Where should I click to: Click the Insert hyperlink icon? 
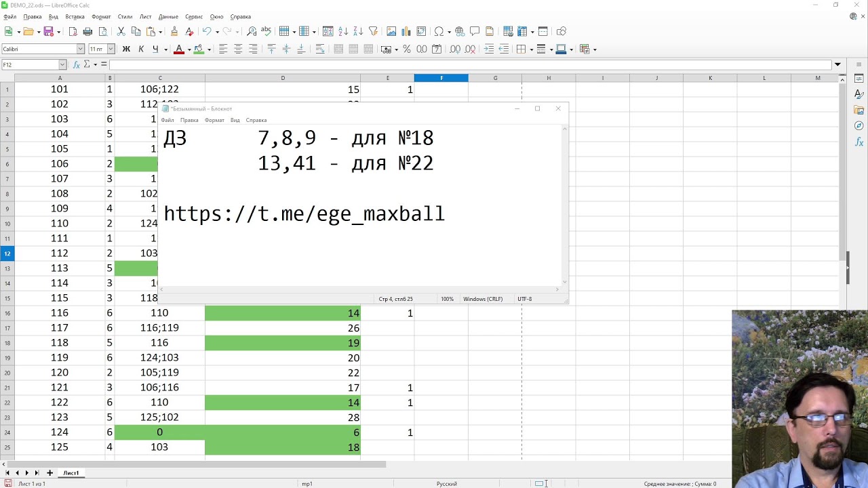coord(459,31)
